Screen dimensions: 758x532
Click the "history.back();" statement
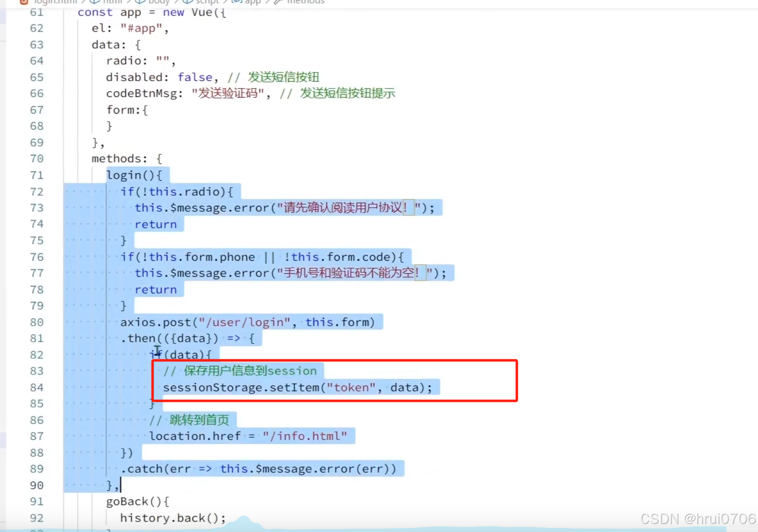173,517
